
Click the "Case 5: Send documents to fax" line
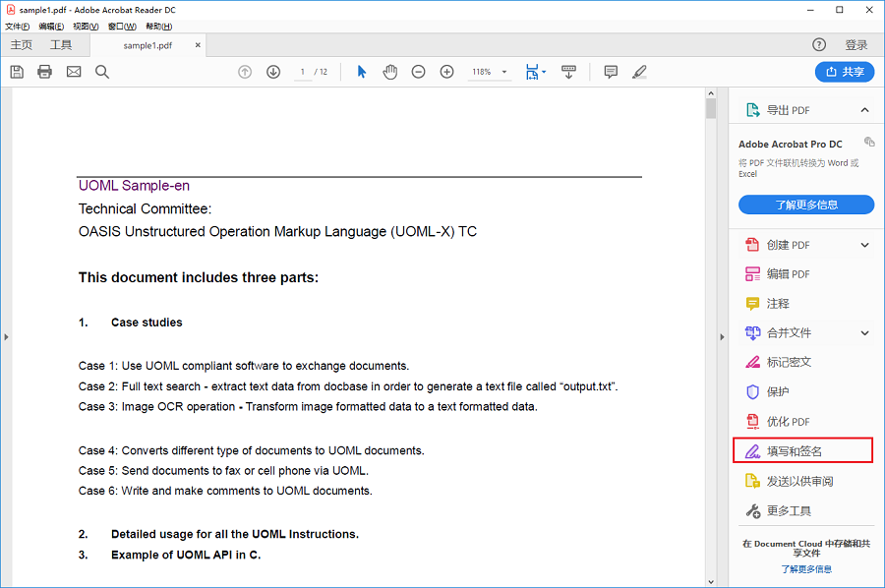pyautogui.click(x=223, y=471)
